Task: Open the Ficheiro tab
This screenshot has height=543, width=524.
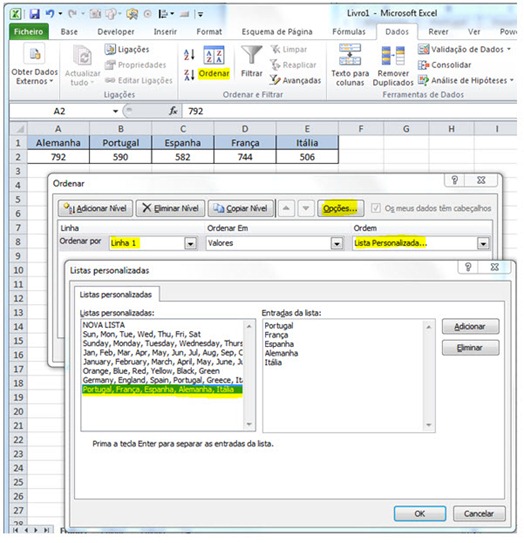Action: [x=28, y=32]
